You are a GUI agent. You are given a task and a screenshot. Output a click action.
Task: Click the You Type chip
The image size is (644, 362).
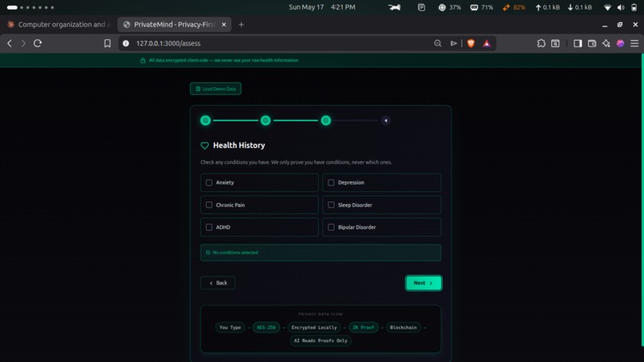[x=230, y=328]
